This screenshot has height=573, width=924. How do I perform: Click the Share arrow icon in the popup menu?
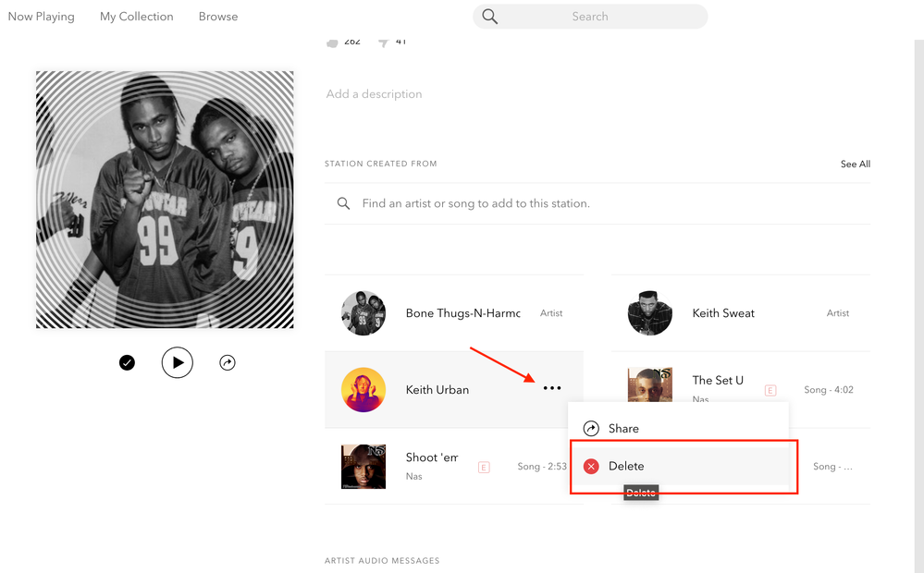591,429
